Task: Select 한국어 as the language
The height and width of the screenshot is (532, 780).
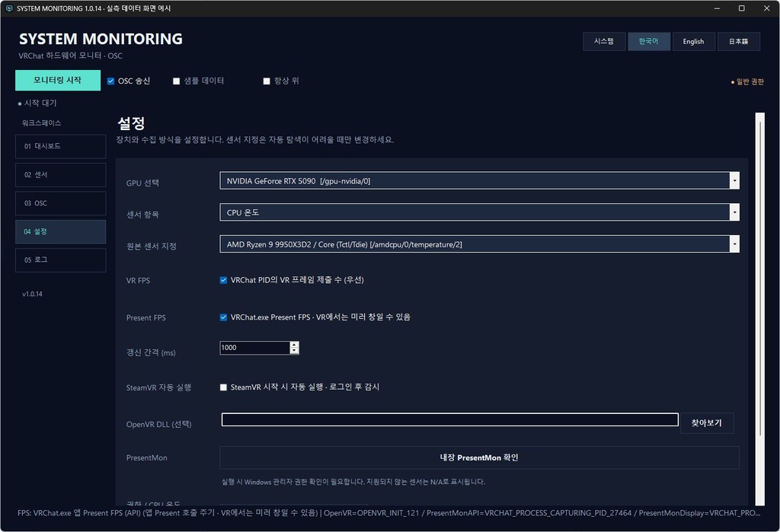Action: pos(649,41)
